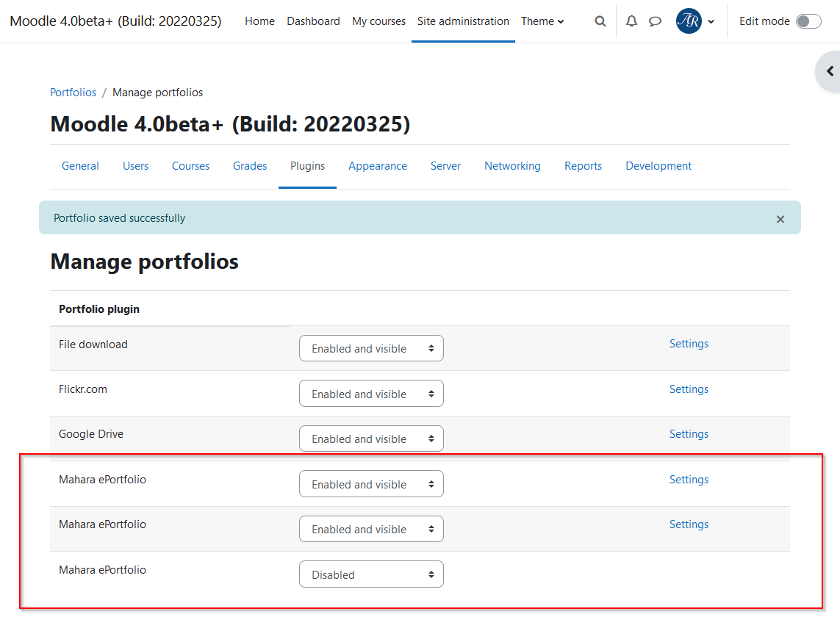Switch to the Appearance tab
Image resolution: width=840 pixels, height=617 pixels.
click(x=378, y=166)
